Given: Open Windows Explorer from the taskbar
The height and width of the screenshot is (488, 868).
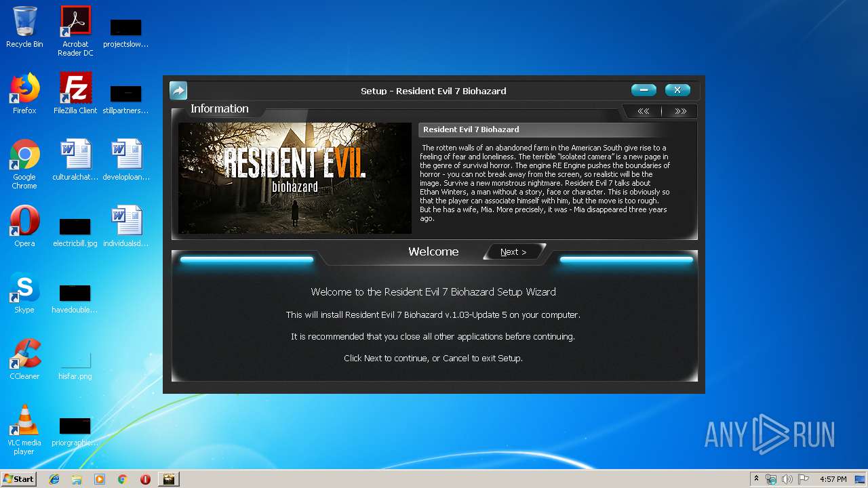Looking at the screenshot, I should pyautogui.click(x=77, y=479).
